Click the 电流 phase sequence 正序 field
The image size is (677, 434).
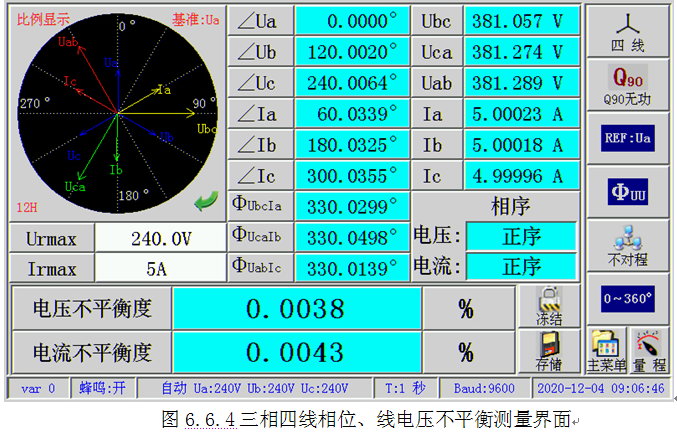pyautogui.click(x=521, y=266)
